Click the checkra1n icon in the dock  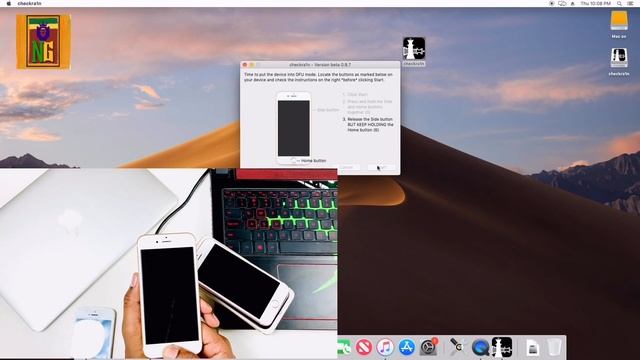(502, 347)
